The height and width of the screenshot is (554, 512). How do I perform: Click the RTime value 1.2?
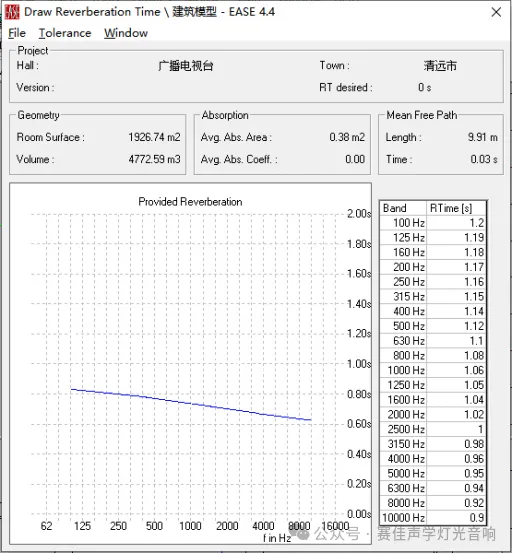click(x=476, y=223)
